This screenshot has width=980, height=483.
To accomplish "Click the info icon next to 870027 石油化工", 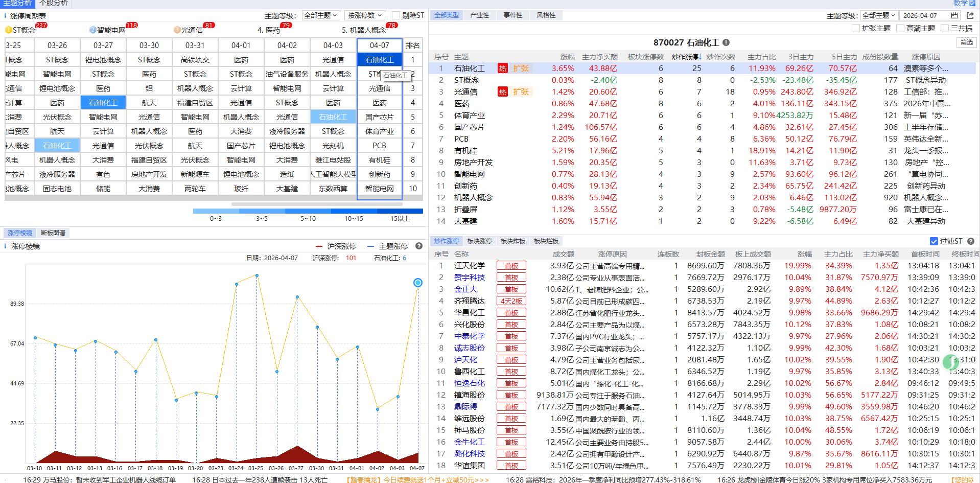I will point(726,42).
